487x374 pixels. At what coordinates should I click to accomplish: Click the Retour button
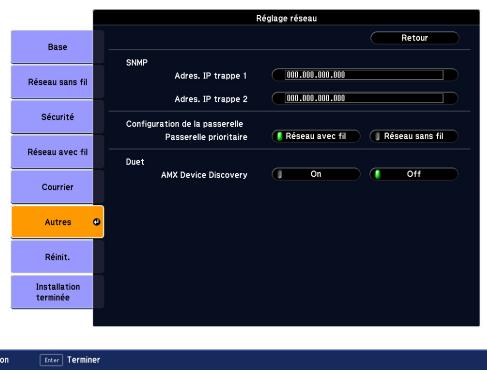[x=414, y=38]
